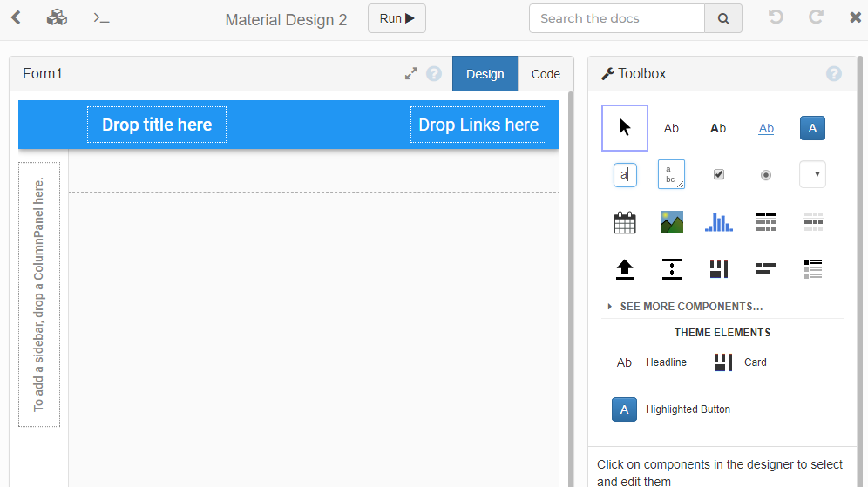The image size is (868, 487).
Task: Click the Form1 title text
Action: [x=42, y=73]
